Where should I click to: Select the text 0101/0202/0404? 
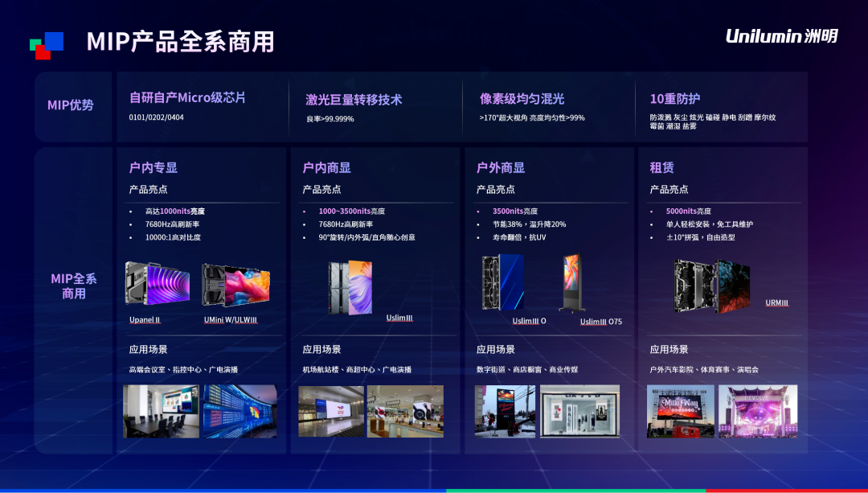pos(156,117)
